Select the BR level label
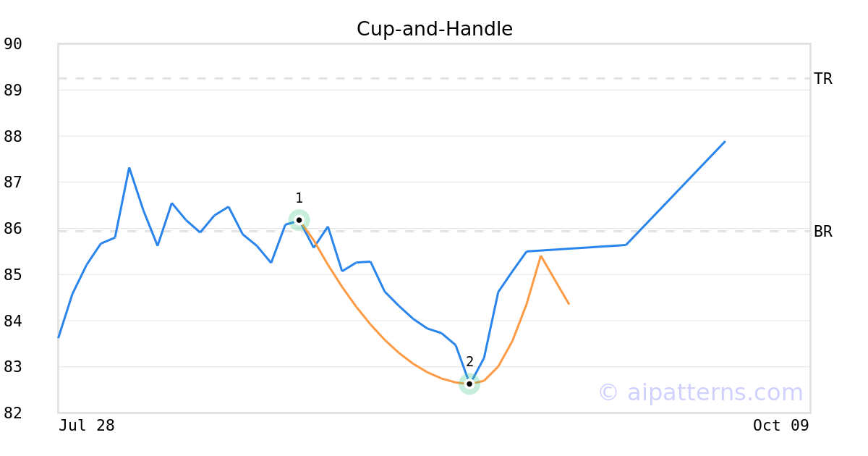The width and height of the screenshot is (868, 456). pos(822,232)
